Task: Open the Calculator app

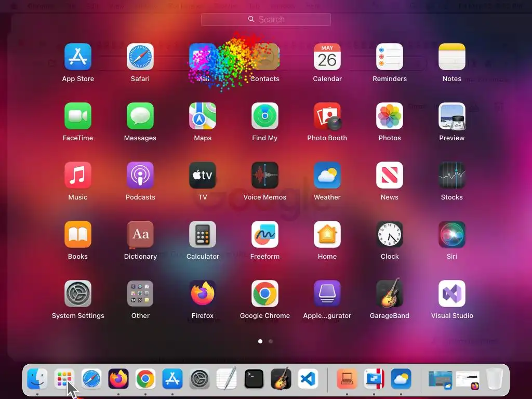Action: [203, 234]
